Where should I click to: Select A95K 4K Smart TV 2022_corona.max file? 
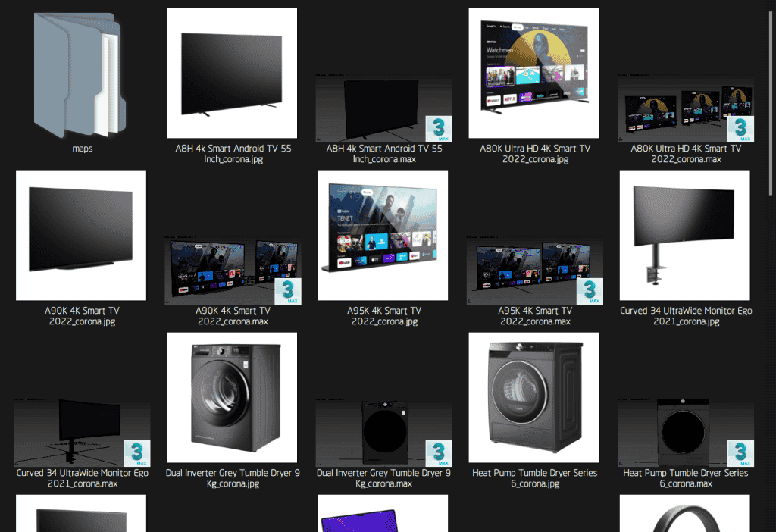[534, 271]
